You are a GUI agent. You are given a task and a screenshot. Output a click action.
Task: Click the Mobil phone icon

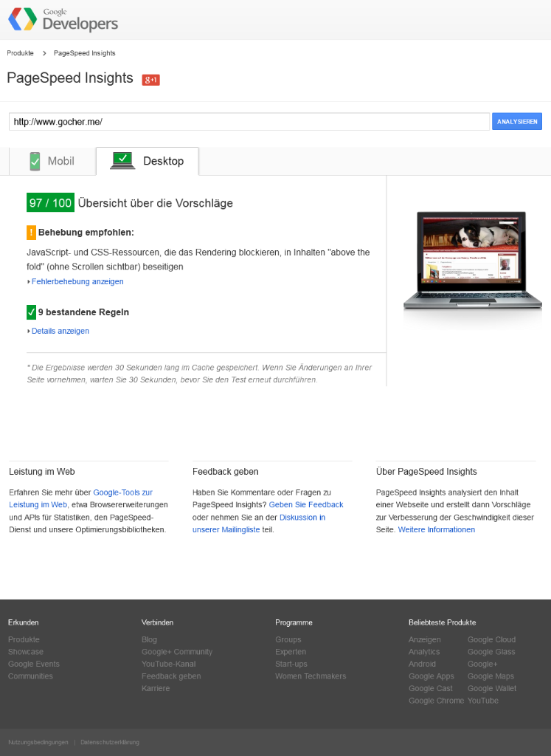click(x=35, y=161)
